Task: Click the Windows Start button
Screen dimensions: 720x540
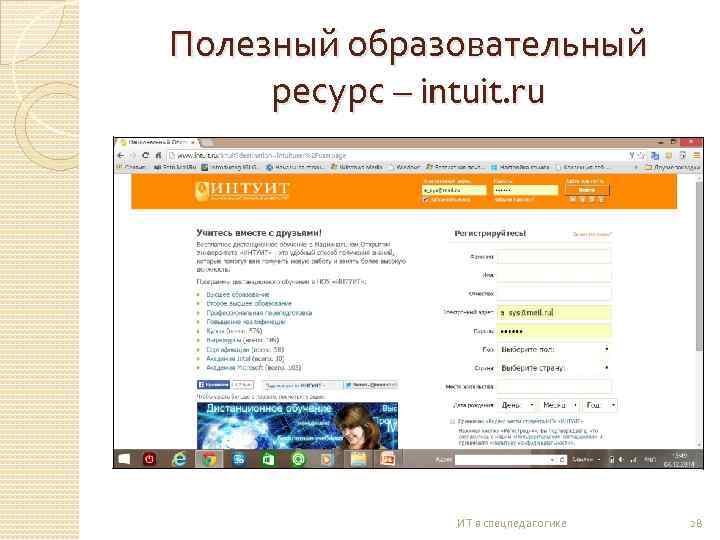Action: [124, 459]
